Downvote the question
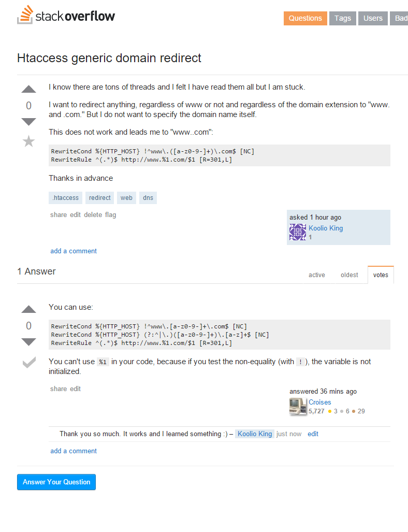This screenshot has width=408, height=532. (28, 122)
